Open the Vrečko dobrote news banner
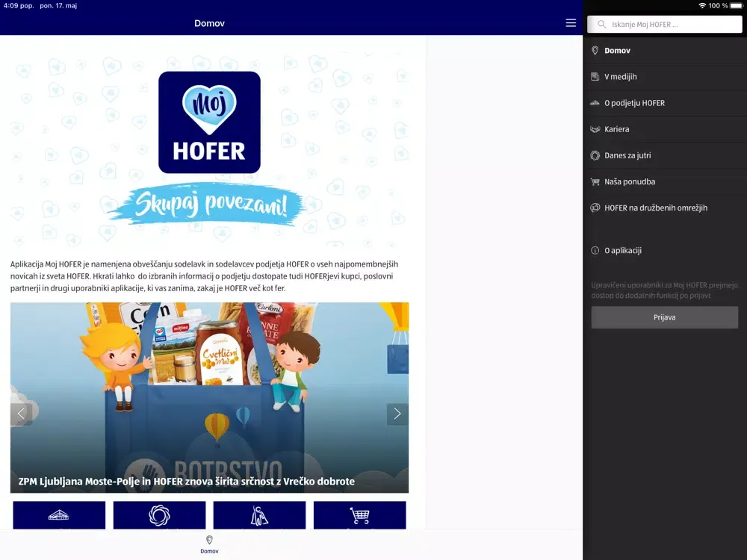The height and width of the screenshot is (560, 747). 209,397
